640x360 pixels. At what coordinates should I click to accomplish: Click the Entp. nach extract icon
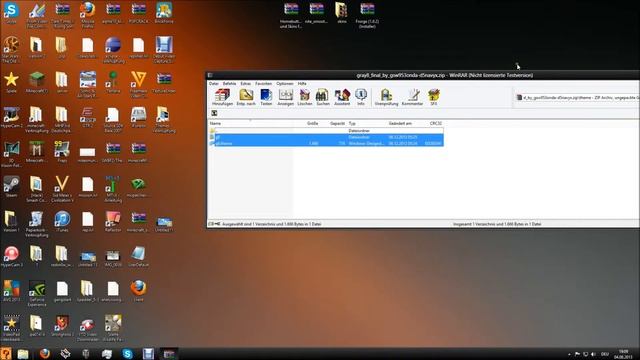pyautogui.click(x=246, y=97)
